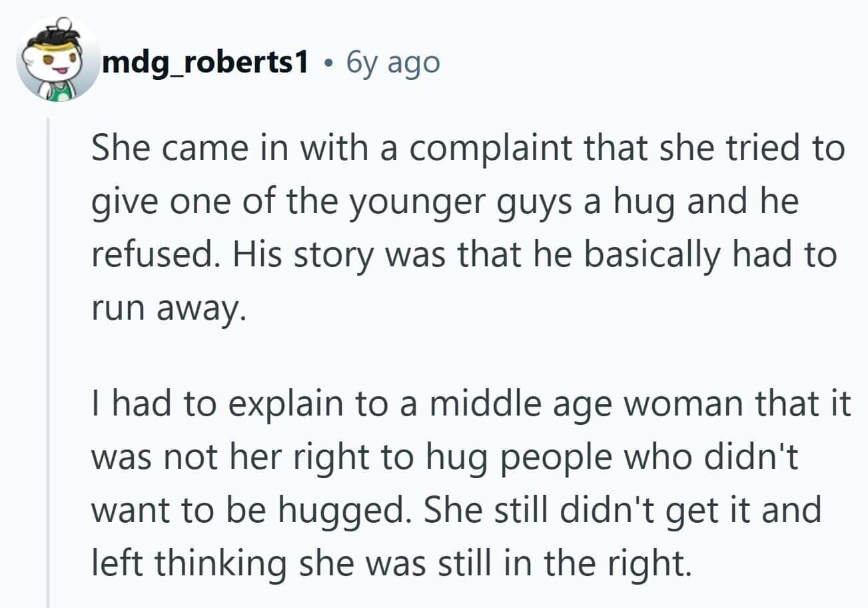868x608 pixels.
Task: Click the line 'was not her right to hug'
Action: [444, 459]
